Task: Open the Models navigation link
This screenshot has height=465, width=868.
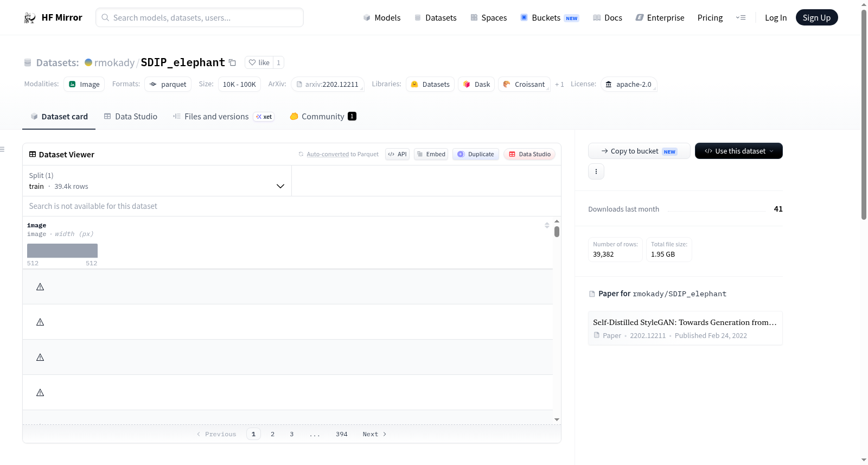Action: pyautogui.click(x=382, y=18)
